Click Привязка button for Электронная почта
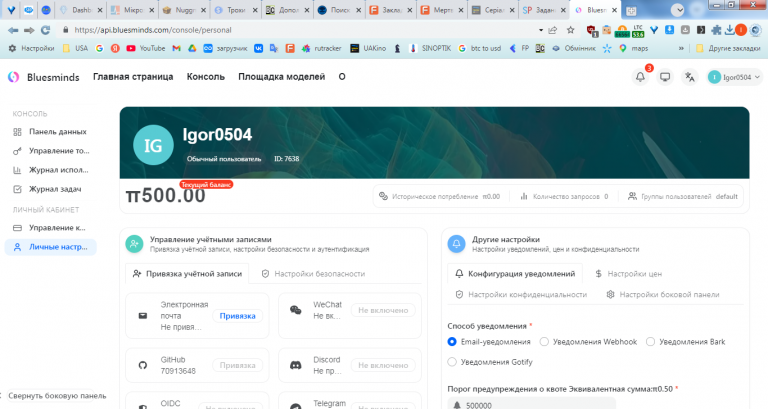 [x=238, y=316]
